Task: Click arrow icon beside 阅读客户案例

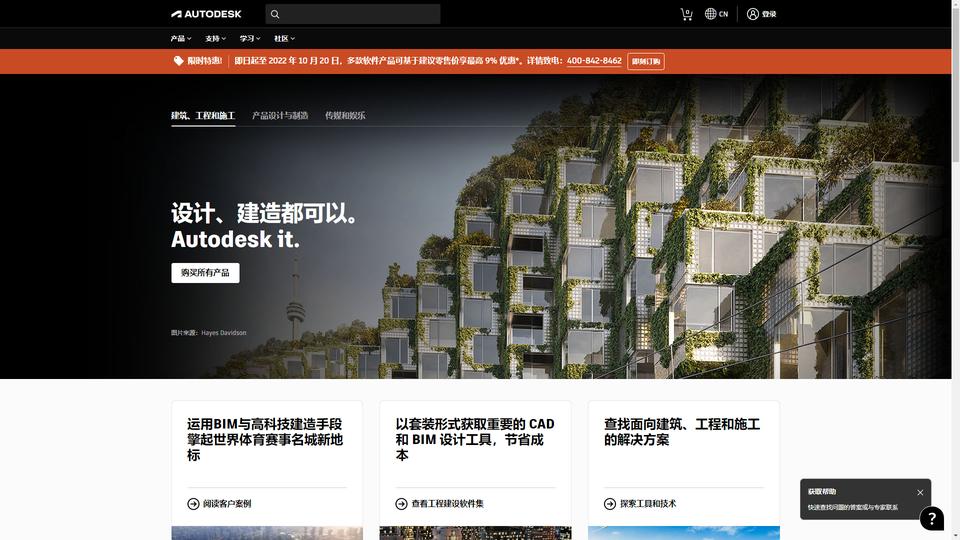Action: point(193,504)
